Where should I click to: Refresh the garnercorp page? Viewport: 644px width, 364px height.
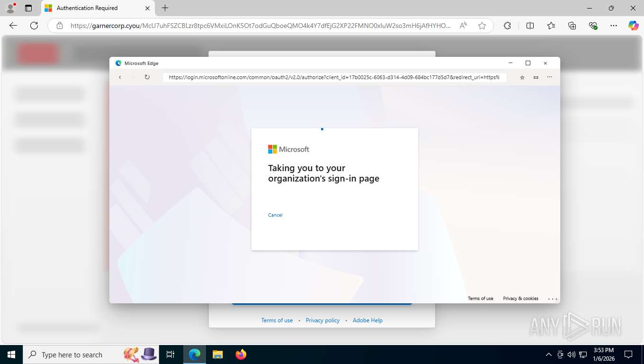34,26
